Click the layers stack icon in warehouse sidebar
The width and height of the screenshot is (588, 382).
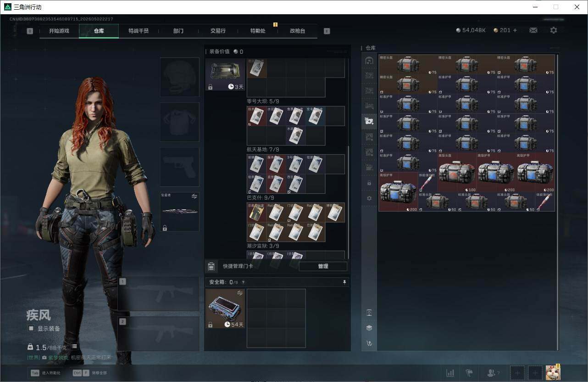[369, 328]
